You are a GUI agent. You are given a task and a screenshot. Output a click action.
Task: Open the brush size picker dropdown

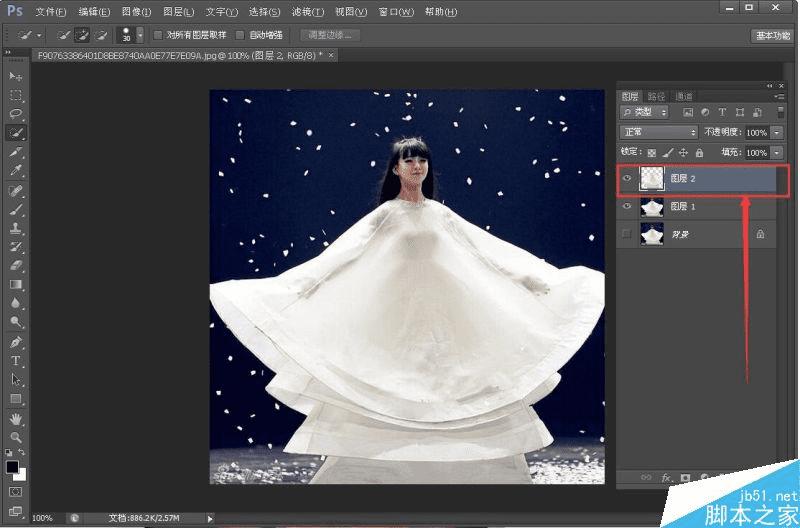click(x=140, y=35)
